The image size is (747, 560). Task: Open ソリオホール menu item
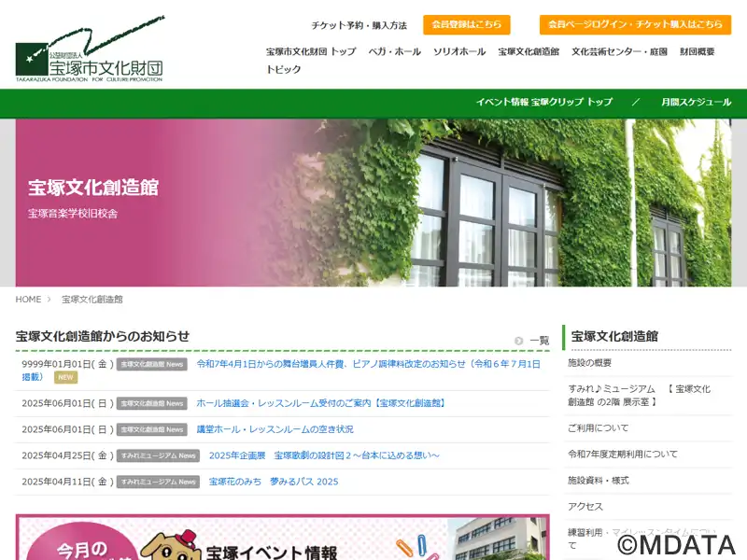[x=459, y=51]
